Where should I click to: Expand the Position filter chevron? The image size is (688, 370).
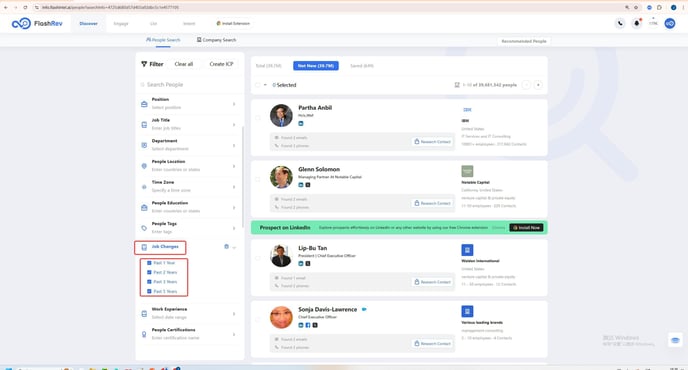click(234, 104)
